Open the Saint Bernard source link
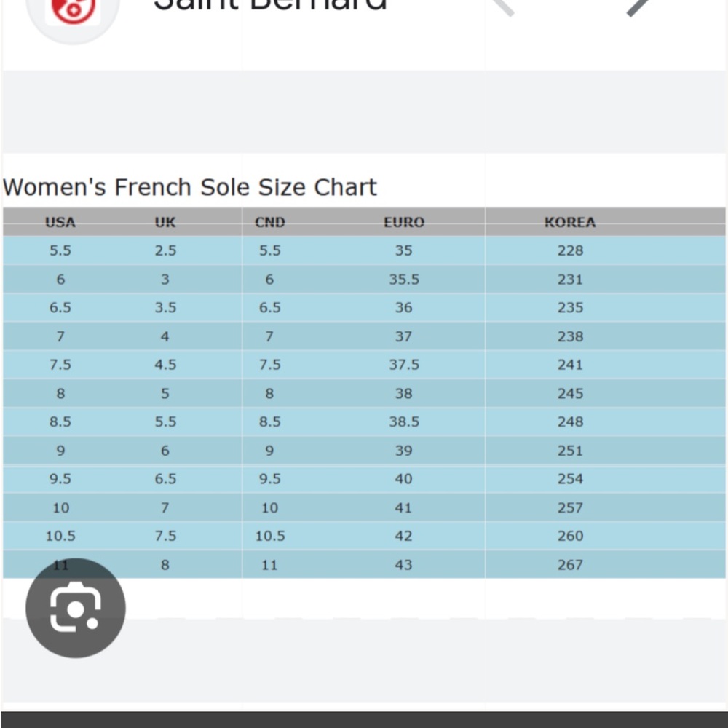 click(270, 4)
